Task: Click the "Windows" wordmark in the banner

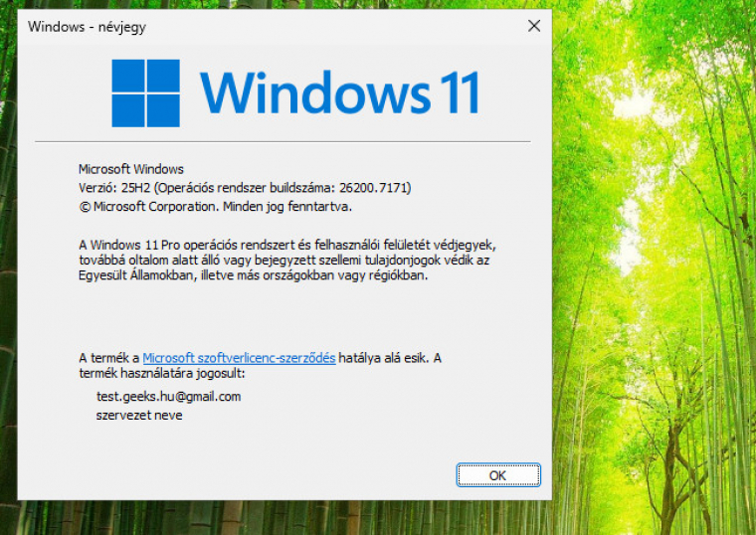Action: point(309,92)
